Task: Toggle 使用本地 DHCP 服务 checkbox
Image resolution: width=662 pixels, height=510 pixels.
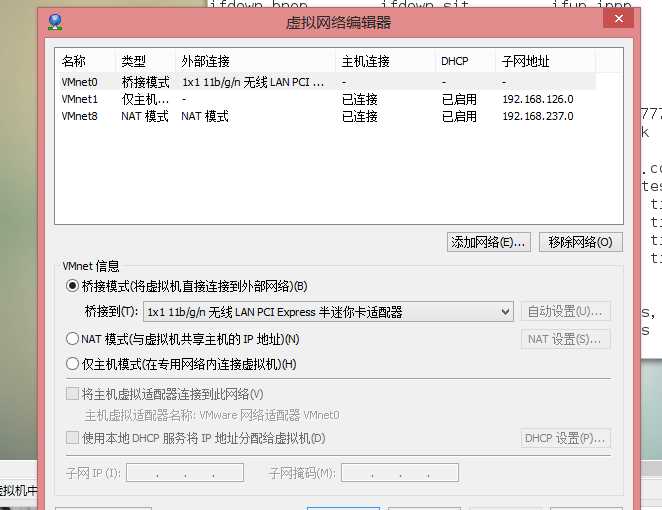Action: (x=72, y=438)
